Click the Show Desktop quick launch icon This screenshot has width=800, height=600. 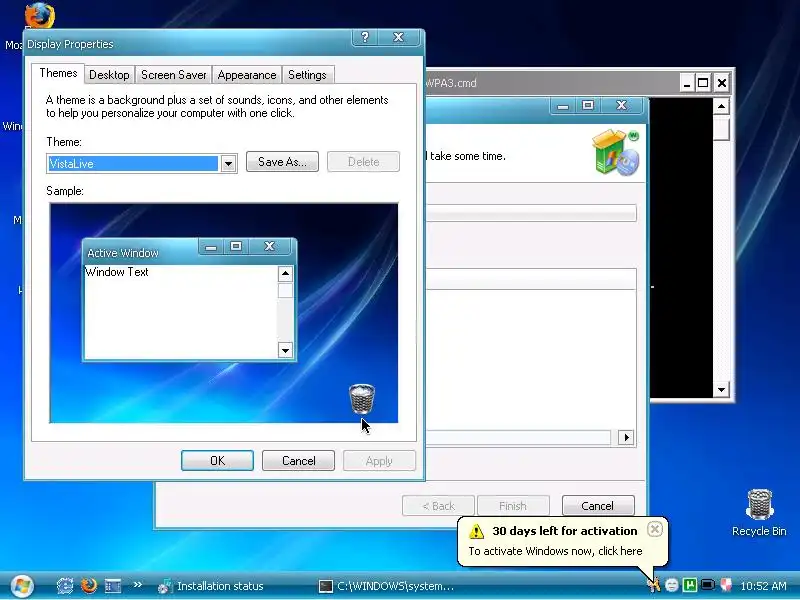[65, 586]
